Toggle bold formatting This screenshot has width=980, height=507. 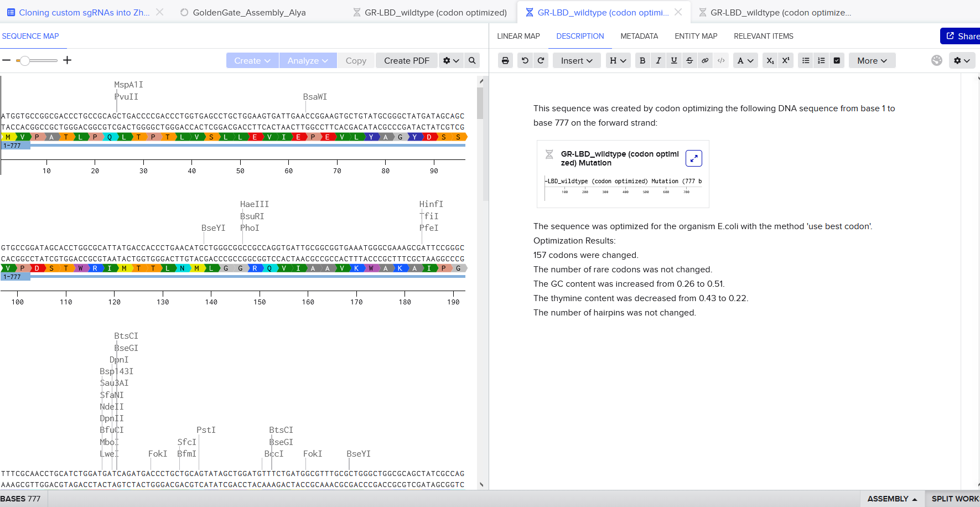[x=642, y=61]
